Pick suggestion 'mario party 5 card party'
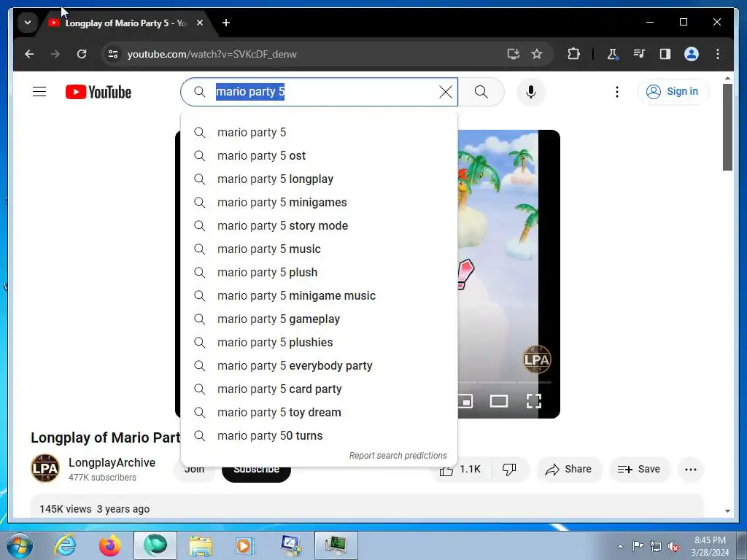Image resolution: width=747 pixels, height=560 pixels. tap(320, 389)
